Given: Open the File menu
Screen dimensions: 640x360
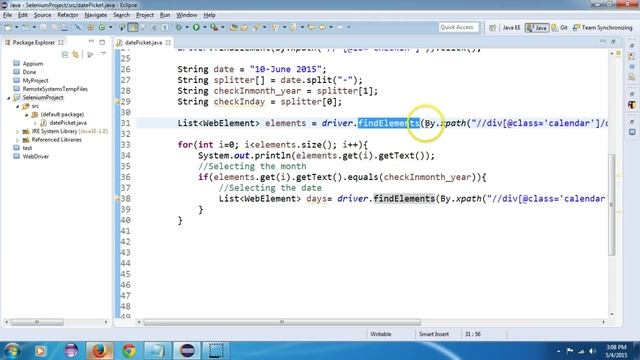Looking at the screenshot, I should pos(7,15).
